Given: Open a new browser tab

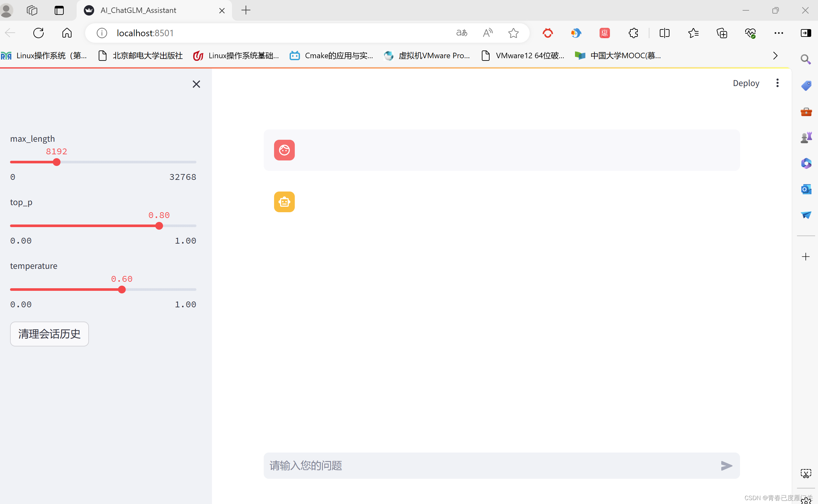Looking at the screenshot, I should (x=246, y=10).
